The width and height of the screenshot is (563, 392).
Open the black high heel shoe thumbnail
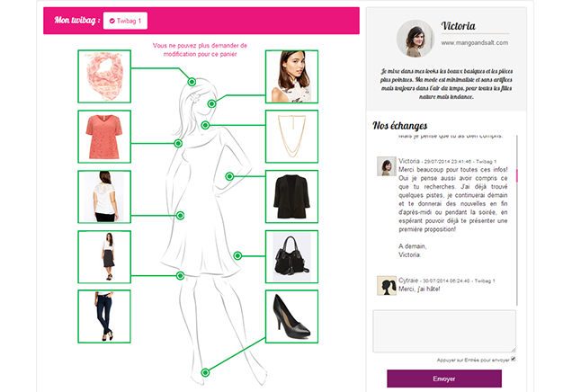coord(291,316)
